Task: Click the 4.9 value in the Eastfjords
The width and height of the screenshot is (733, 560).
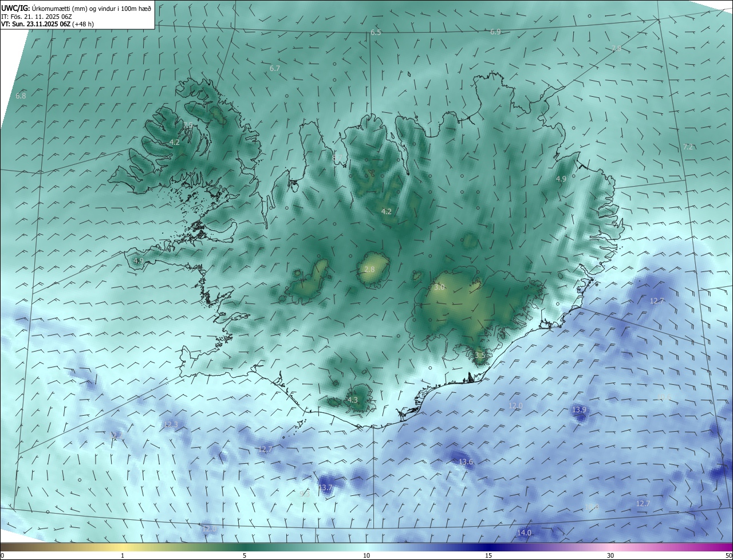Action: tap(561, 179)
